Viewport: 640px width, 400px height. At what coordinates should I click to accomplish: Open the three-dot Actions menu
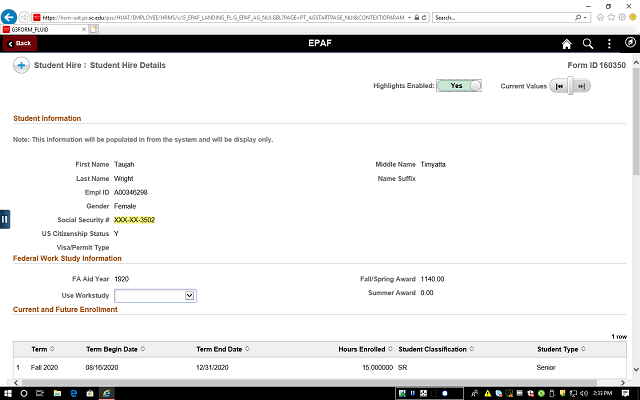tap(609, 44)
